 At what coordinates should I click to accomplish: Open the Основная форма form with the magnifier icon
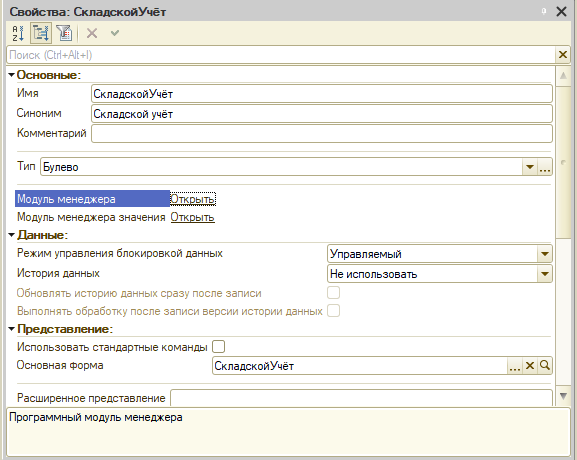(545, 366)
